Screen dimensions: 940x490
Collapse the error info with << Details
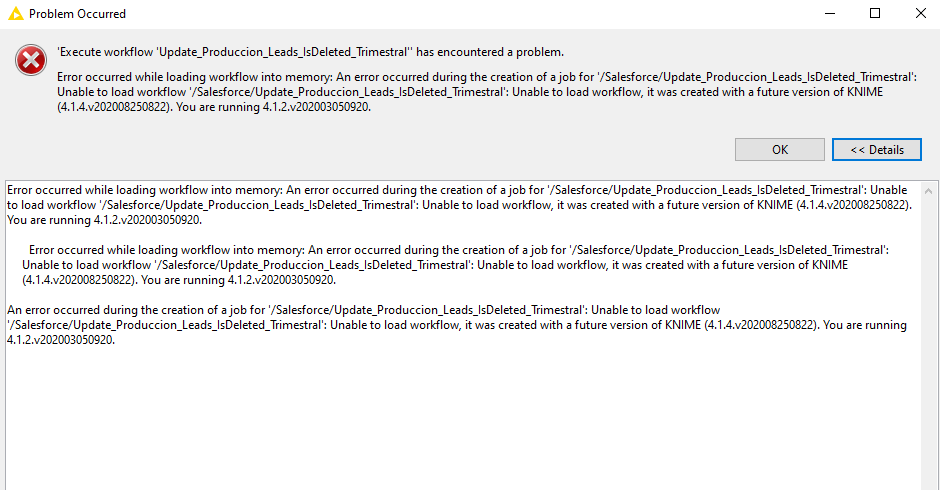(876, 149)
